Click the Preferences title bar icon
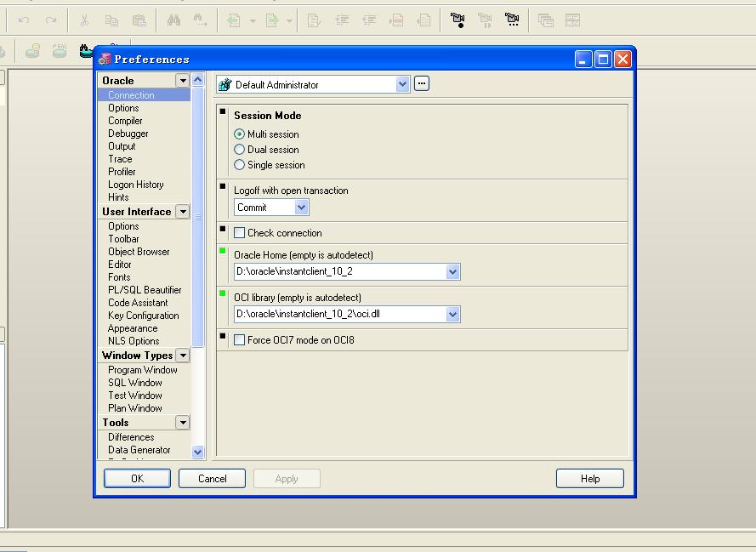The height and width of the screenshot is (552, 756). click(x=104, y=59)
